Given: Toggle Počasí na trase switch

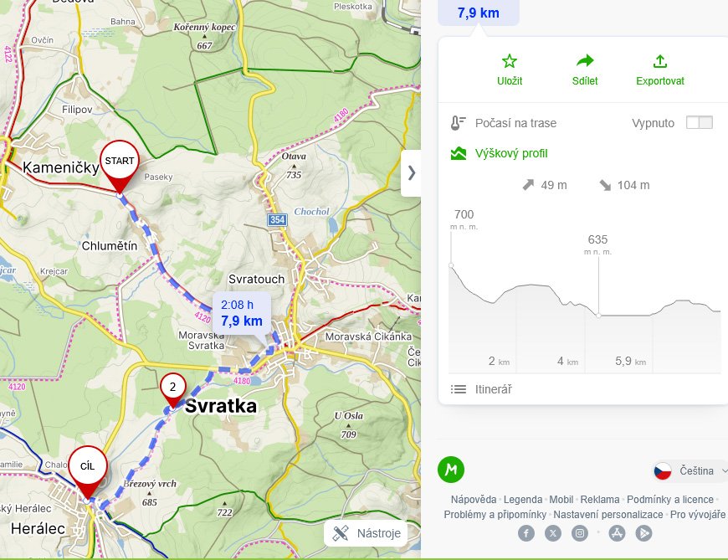Looking at the screenshot, I should click(699, 123).
